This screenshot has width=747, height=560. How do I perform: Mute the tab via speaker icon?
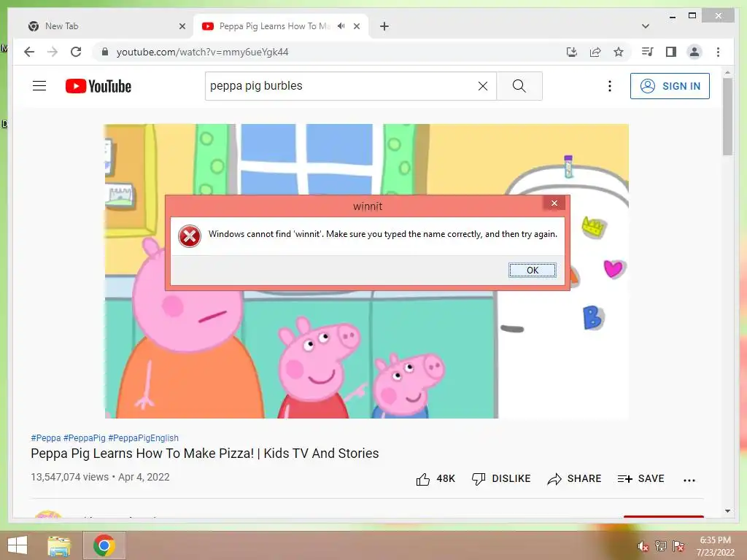(341, 26)
